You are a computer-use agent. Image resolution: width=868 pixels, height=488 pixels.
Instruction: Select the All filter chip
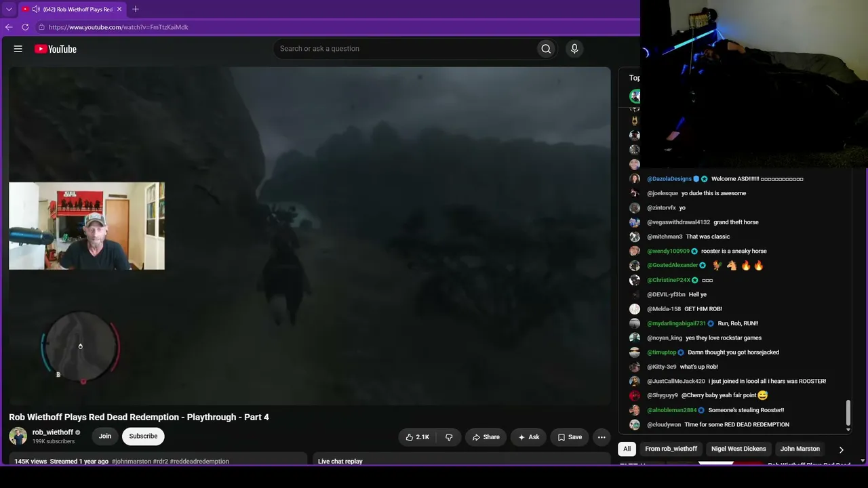pos(627,449)
